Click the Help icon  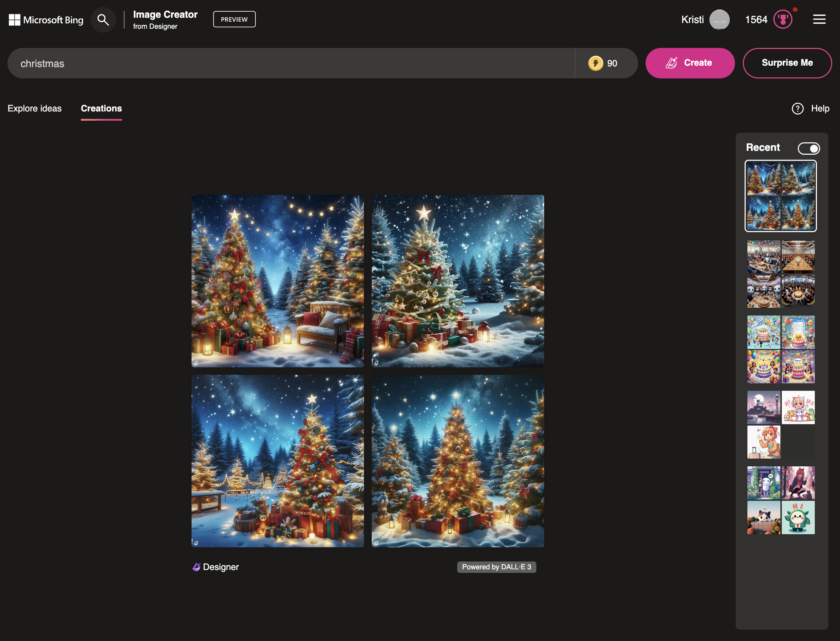797,108
